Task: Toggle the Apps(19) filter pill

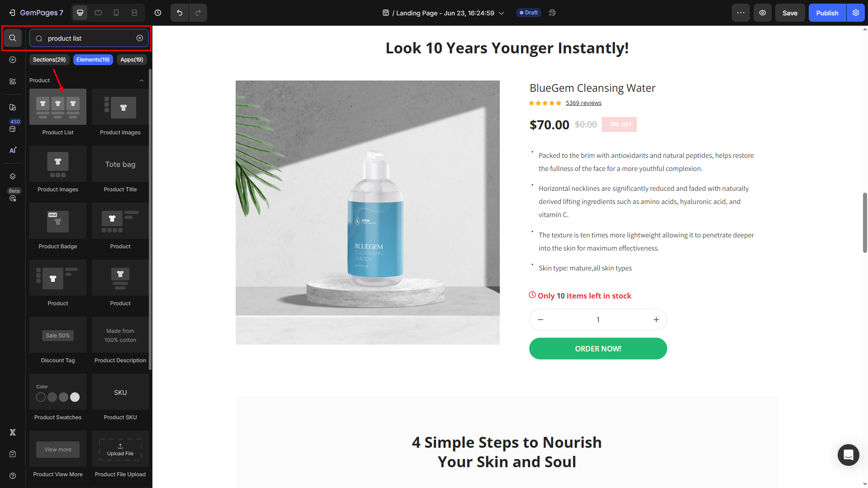Action: pos(132,59)
